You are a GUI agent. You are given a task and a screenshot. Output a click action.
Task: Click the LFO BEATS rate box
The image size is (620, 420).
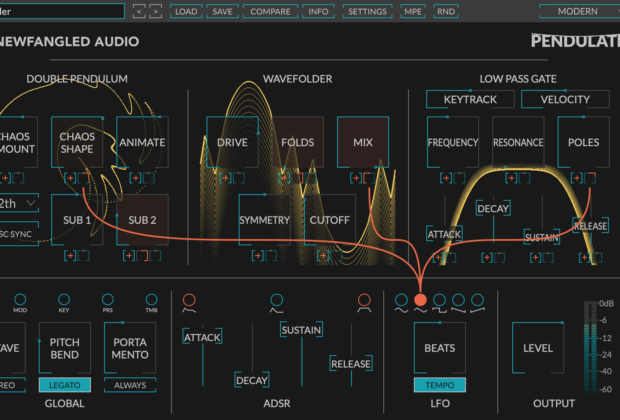pos(440,348)
